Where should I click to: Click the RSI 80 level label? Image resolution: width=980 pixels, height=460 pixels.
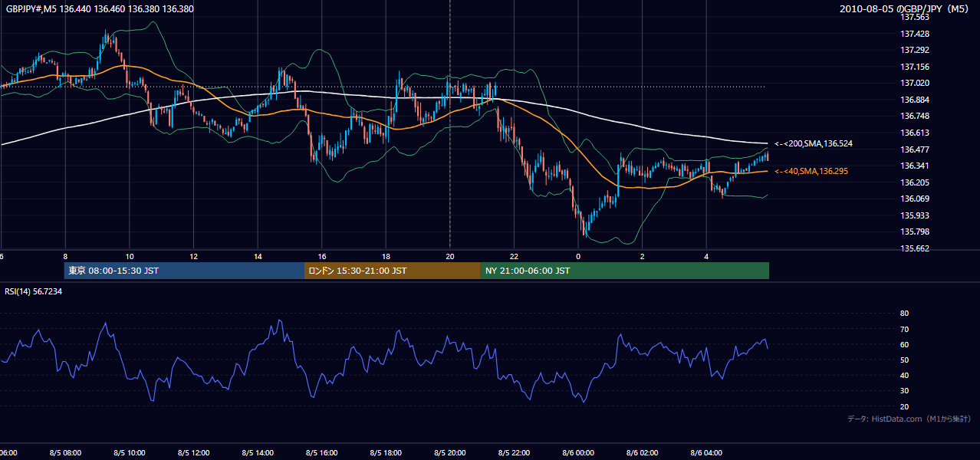coord(904,314)
